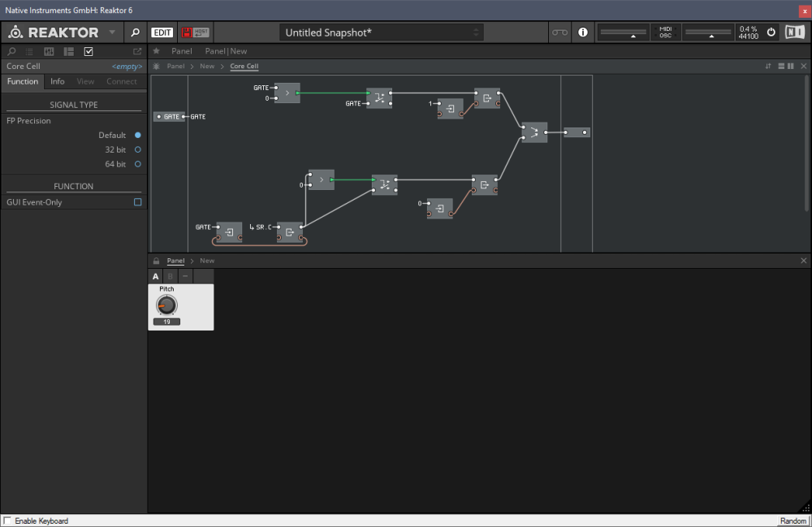Switch to the Panel tab
This screenshot has width=812, height=527.
(x=182, y=50)
